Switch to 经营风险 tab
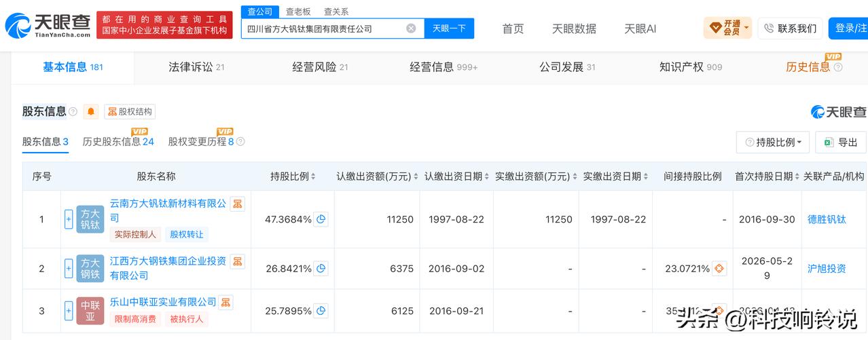This screenshot has height=340, width=868. click(x=320, y=67)
